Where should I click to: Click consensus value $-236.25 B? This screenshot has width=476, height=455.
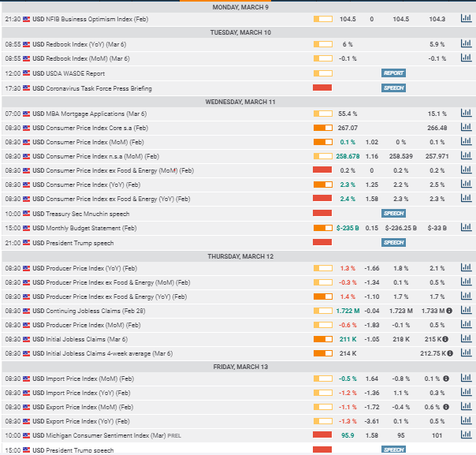(400, 228)
